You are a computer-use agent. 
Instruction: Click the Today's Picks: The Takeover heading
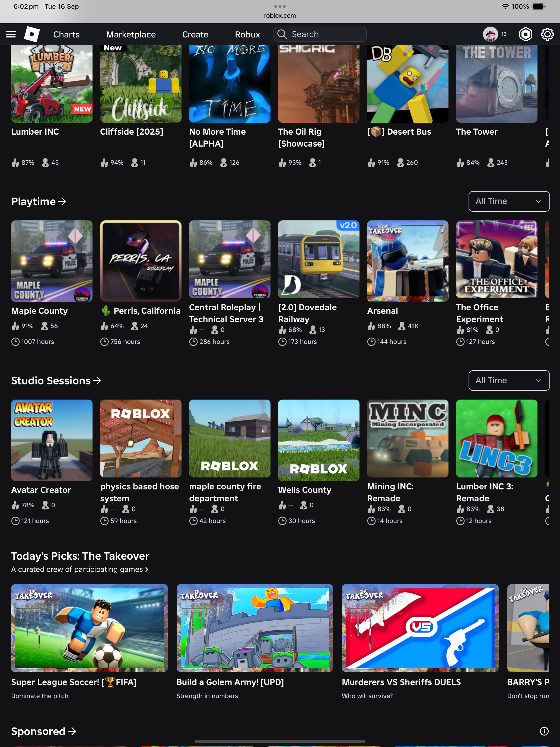[x=80, y=556]
